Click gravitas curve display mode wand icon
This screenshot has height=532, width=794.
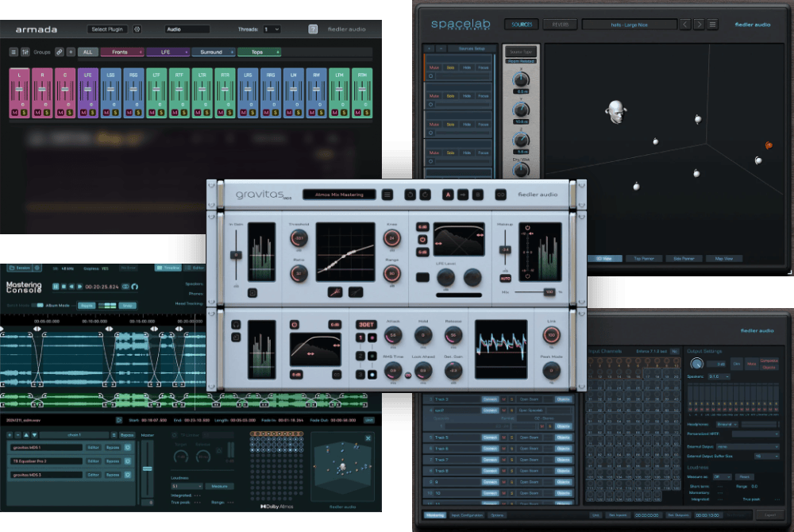click(335, 292)
